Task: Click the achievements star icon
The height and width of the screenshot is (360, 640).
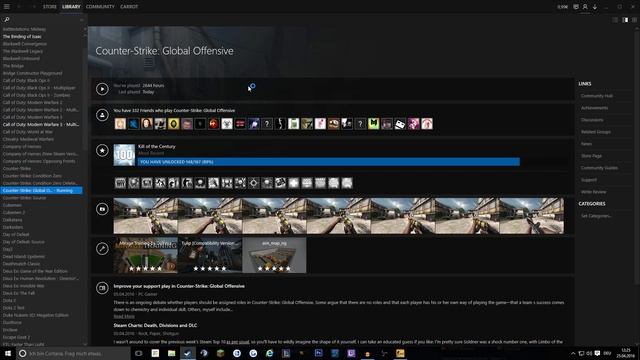Action: pyautogui.click(x=102, y=150)
